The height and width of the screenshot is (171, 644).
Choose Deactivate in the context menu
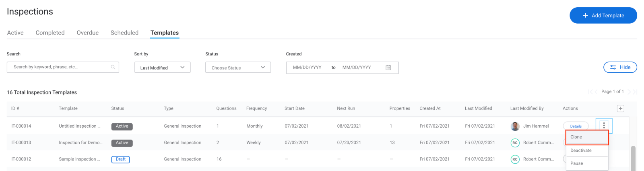[587, 151]
